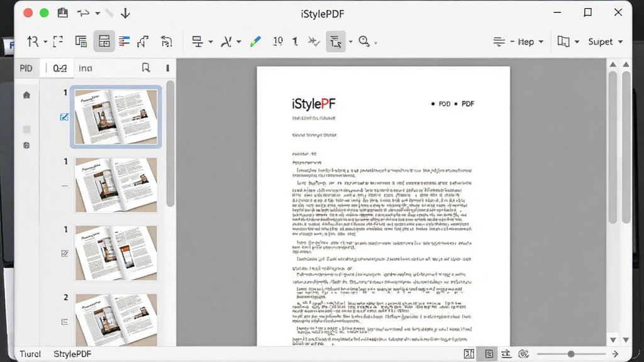Click the three-lines paragraph icon

(x=499, y=41)
